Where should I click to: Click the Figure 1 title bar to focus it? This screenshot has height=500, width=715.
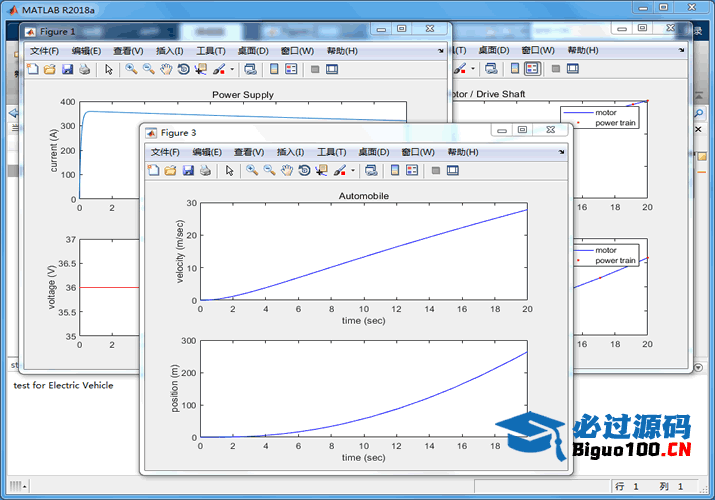200,31
